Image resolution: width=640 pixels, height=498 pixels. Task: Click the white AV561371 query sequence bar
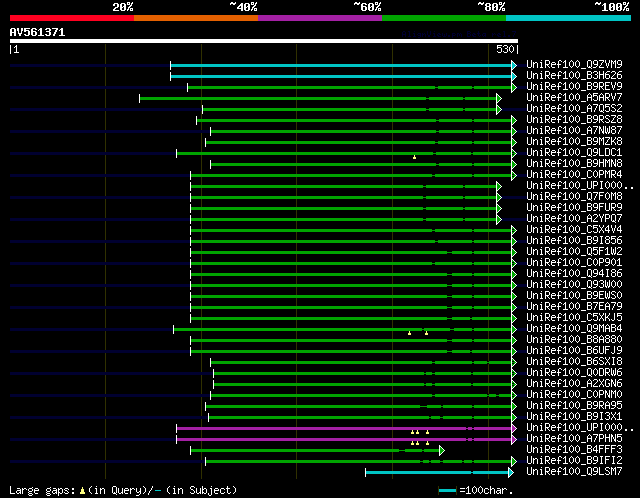264,41
